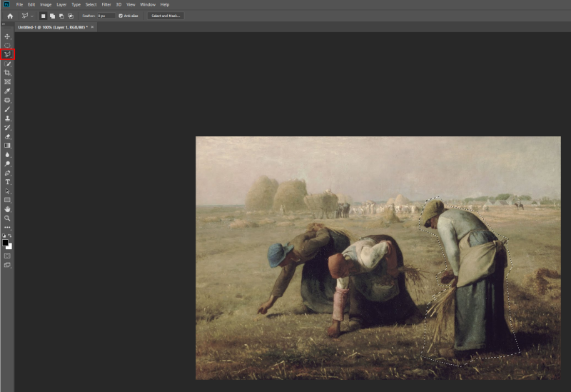Screen dimensions: 571x392
Task: Pick the white background color swatch
Action: click(x=10, y=247)
